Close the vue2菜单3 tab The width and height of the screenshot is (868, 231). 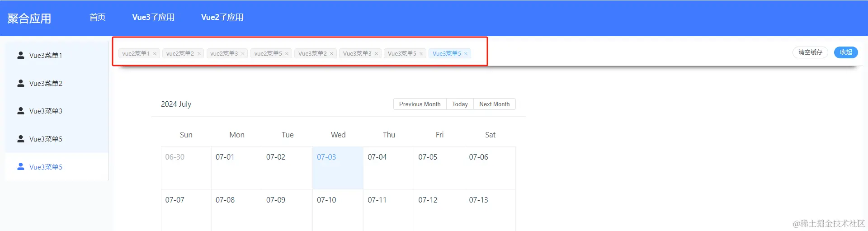tap(243, 54)
